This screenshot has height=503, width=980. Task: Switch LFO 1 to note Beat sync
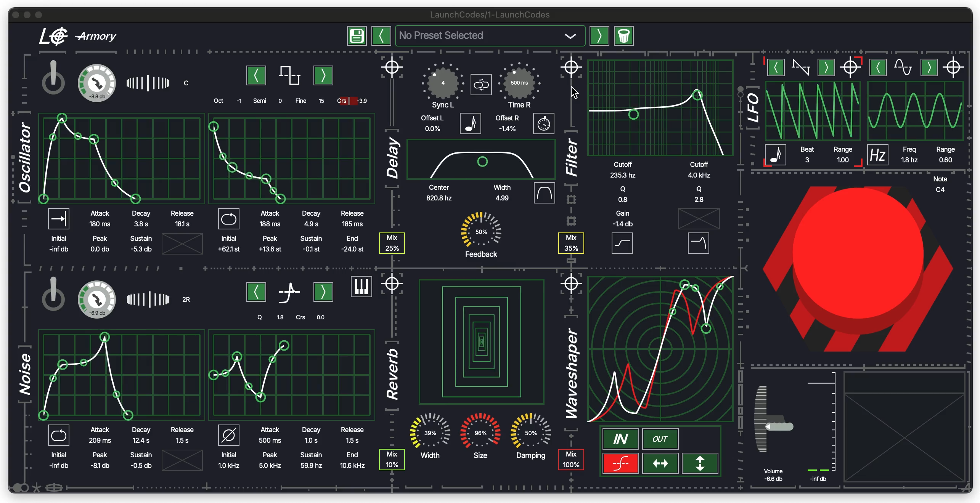point(776,155)
